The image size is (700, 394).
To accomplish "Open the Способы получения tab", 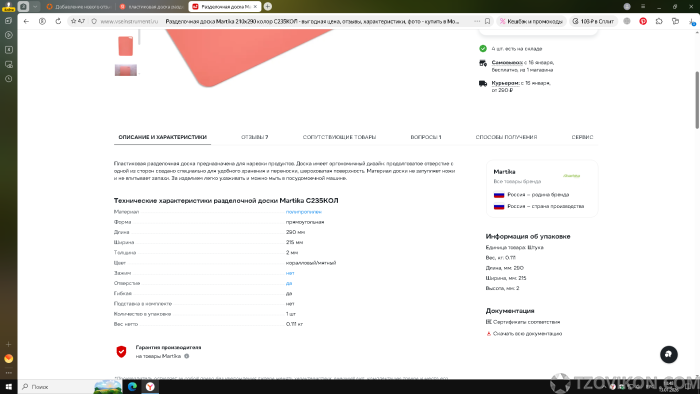I will [x=506, y=137].
